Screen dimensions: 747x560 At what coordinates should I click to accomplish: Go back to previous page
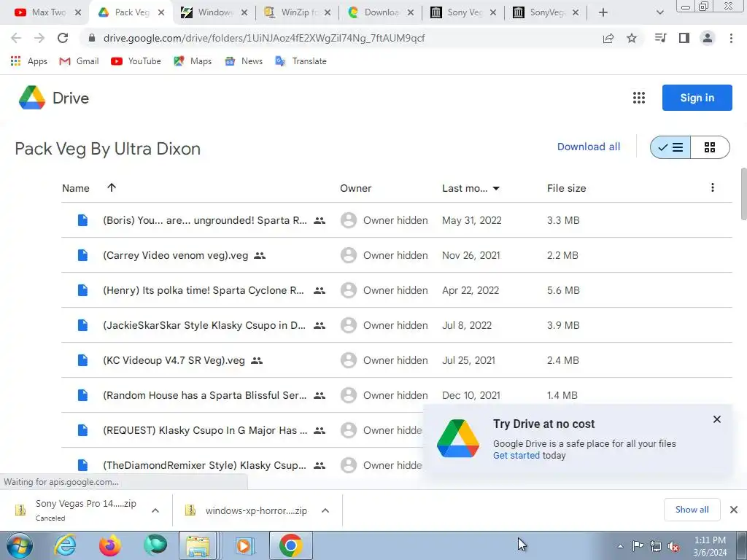[16, 38]
